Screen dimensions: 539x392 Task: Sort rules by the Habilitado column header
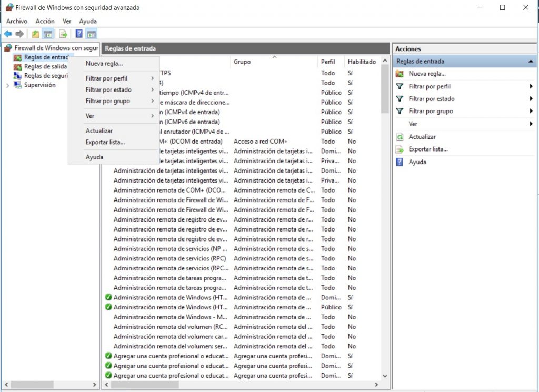[361, 62]
